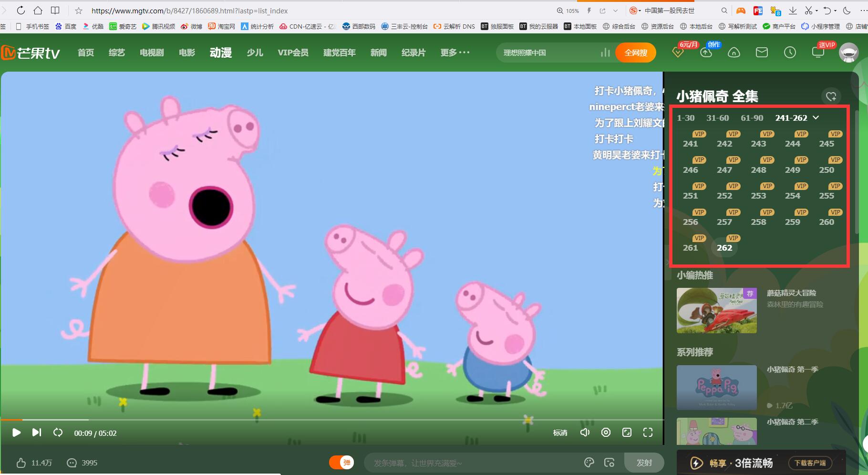Bookmark this page with the star icon

pyautogui.click(x=79, y=11)
